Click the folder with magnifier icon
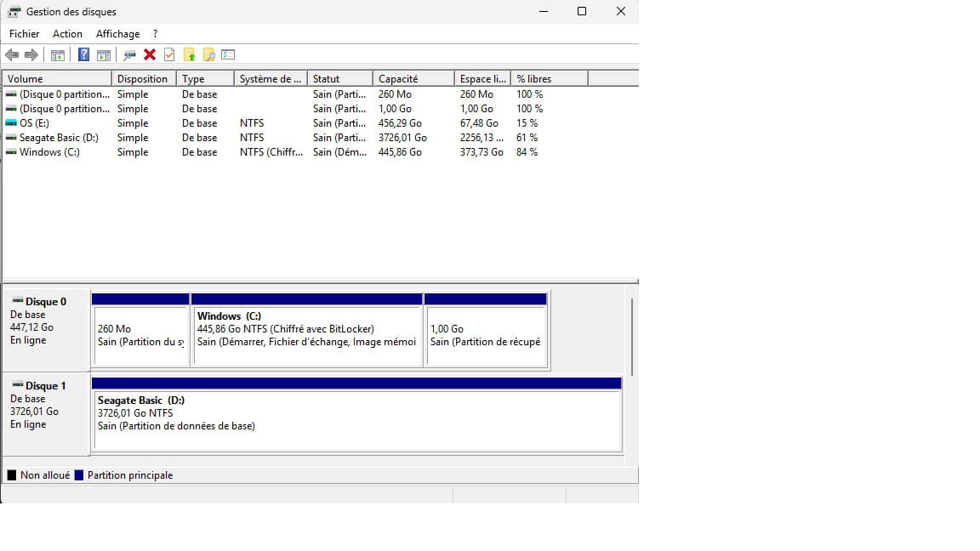The image size is (980, 551). [208, 55]
